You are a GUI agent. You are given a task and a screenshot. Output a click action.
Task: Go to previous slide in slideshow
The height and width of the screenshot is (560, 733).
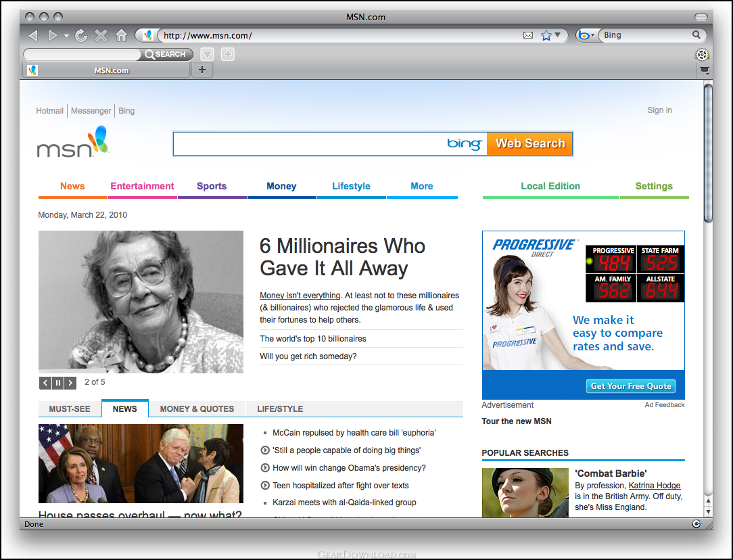pyautogui.click(x=45, y=383)
